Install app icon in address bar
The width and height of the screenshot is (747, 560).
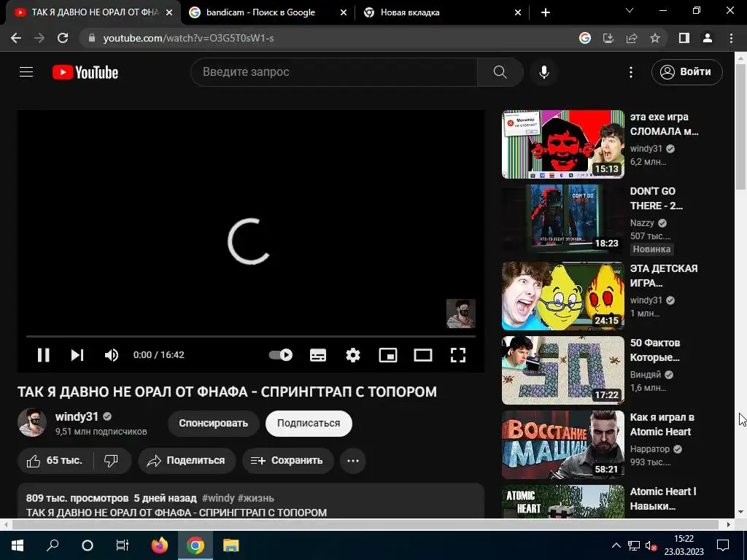(x=608, y=38)
